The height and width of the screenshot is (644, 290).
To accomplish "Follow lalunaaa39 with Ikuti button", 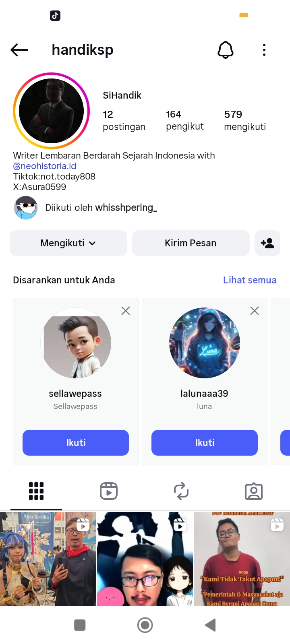I will 205,443.
